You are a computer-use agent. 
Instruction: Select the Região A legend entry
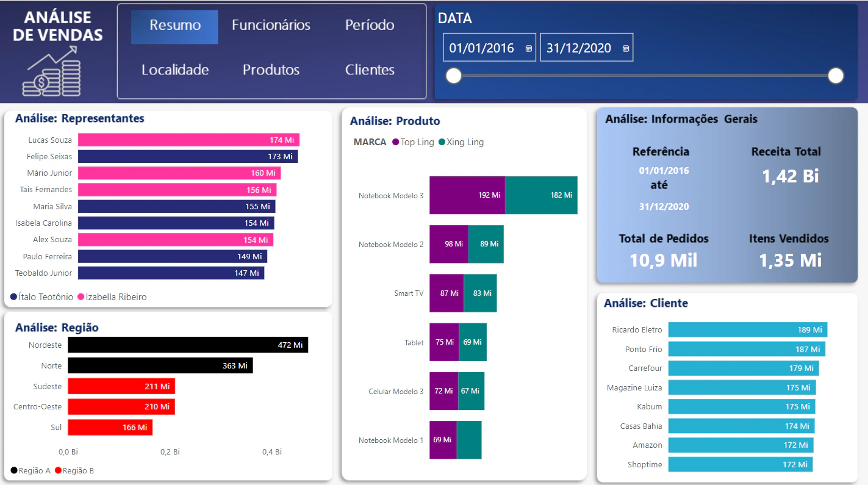coord(30,470)
